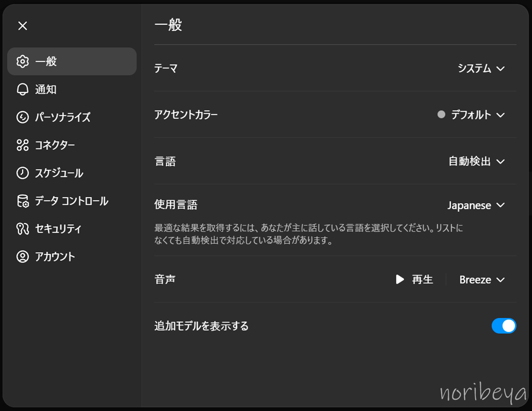
Task: Click the person icon beside アカウント
Action: coord(22,256)
